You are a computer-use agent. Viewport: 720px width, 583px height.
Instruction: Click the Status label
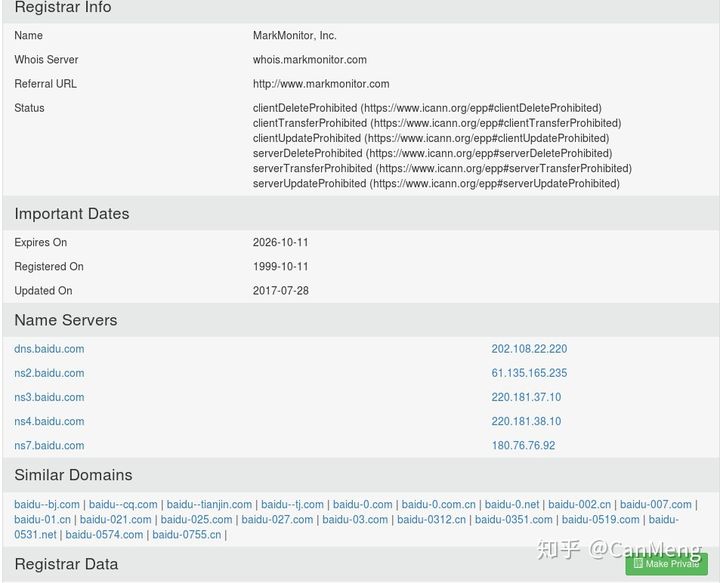coord(29,108)
